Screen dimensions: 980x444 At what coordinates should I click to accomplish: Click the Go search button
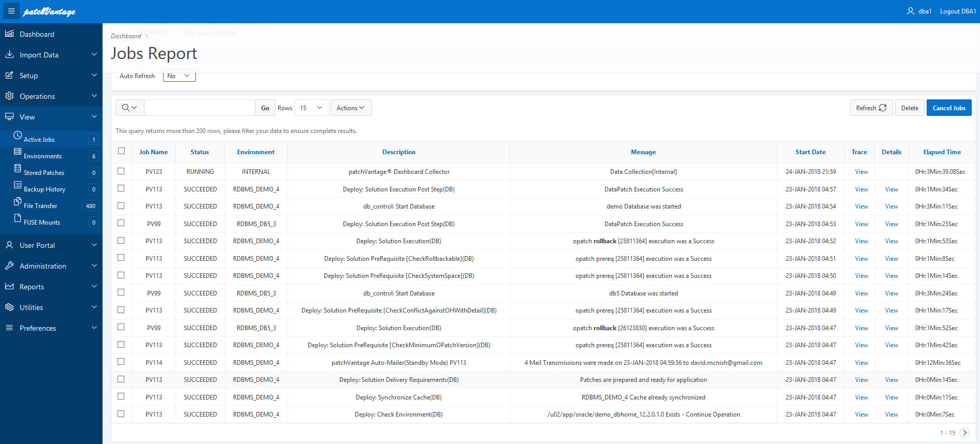[265, 108]
